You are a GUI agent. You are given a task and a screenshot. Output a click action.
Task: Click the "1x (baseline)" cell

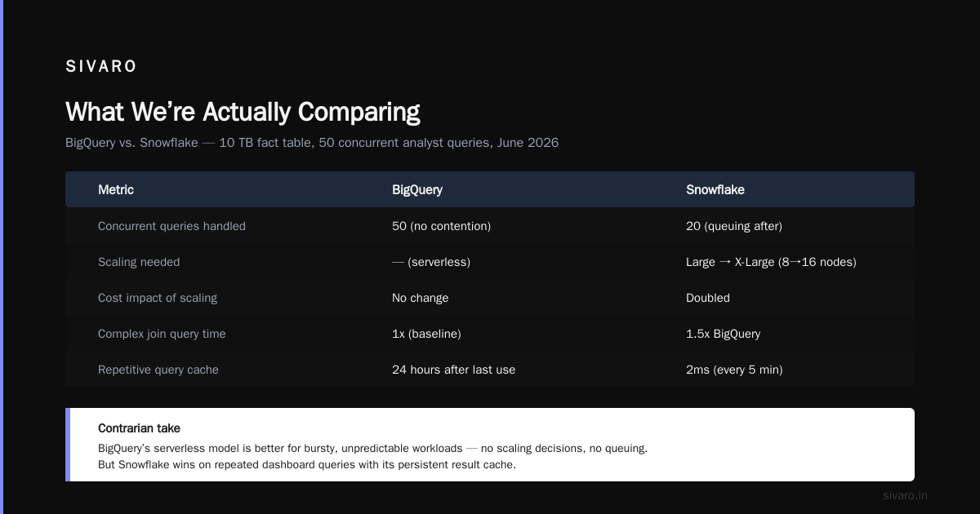point(426,334)
